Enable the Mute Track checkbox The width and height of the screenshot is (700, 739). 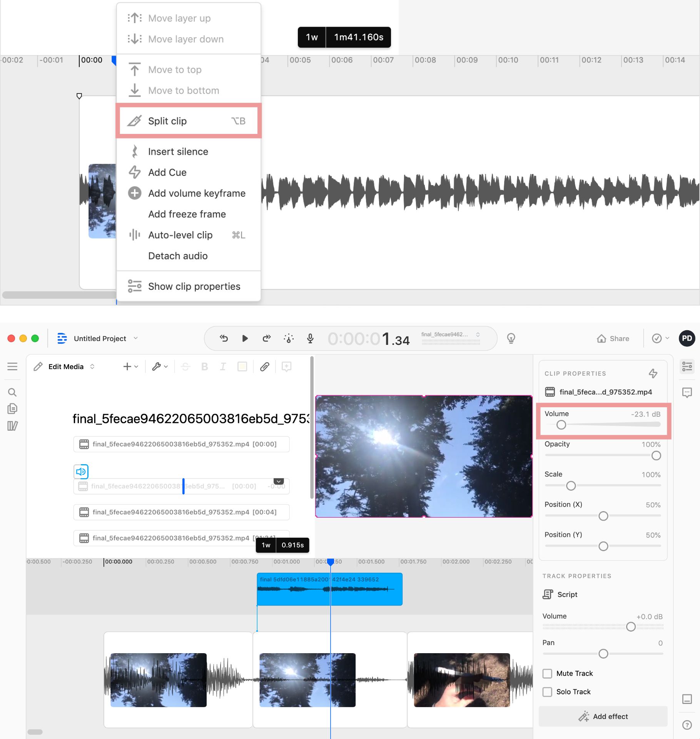click(x=547, y=673)
